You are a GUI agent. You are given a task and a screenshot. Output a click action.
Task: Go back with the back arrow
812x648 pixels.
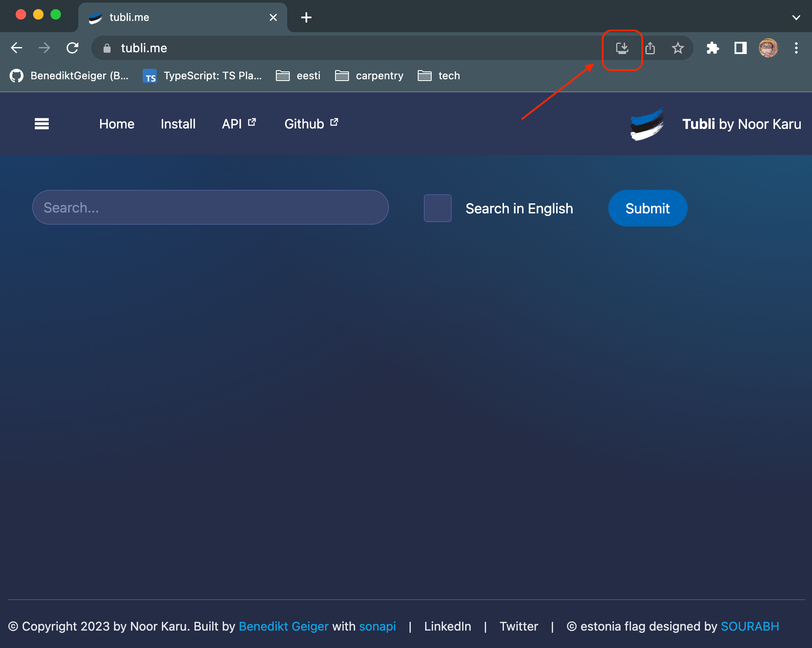click(17, 48)
